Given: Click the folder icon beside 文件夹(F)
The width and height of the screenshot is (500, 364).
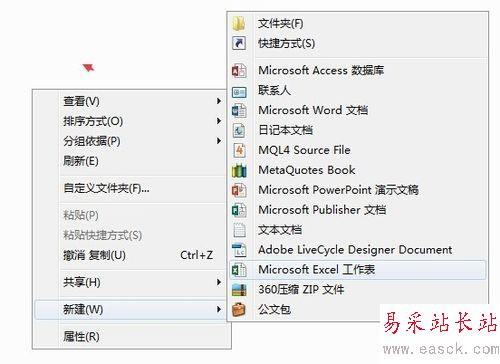Looking at the screenshot, I should point(239,23).
